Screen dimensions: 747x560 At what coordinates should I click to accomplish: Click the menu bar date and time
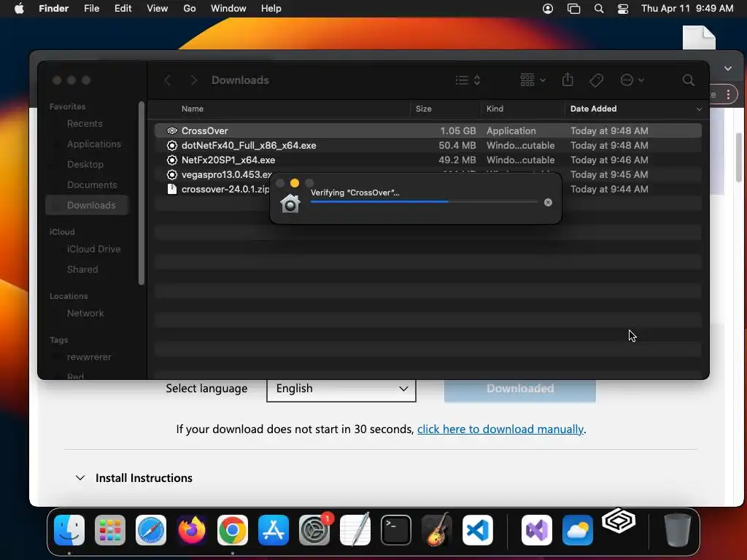pyautogui.click(x=687, y=9)
